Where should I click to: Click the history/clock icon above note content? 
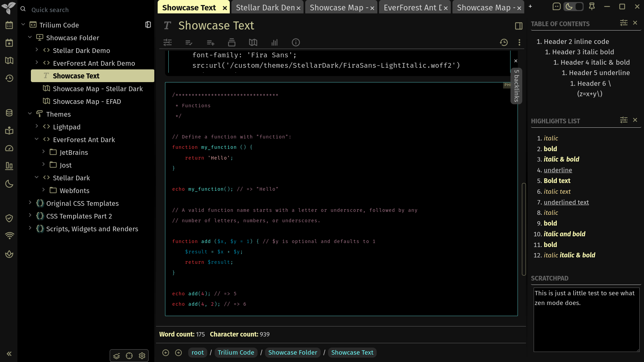tap(504, 42)
